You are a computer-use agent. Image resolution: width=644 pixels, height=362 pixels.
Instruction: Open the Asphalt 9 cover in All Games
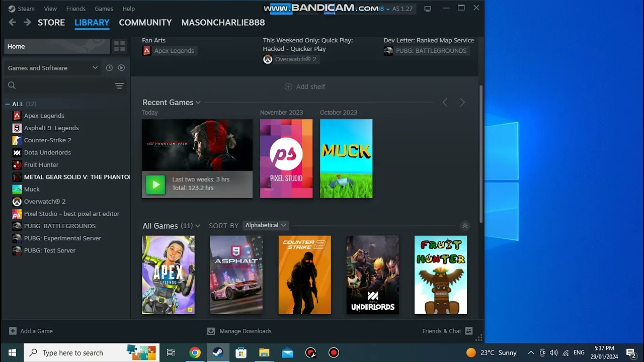coord(236,275)
